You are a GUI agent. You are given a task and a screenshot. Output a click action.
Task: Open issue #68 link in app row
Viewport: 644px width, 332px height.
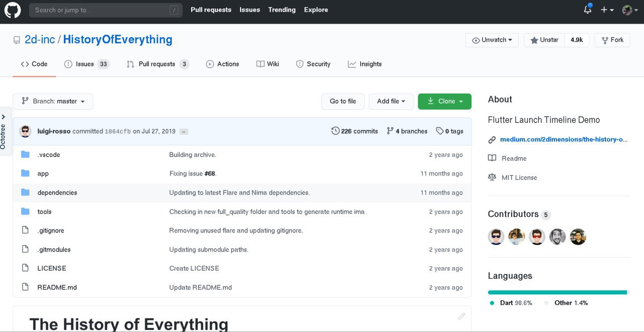pyautogui.click(x=209, y=174)
